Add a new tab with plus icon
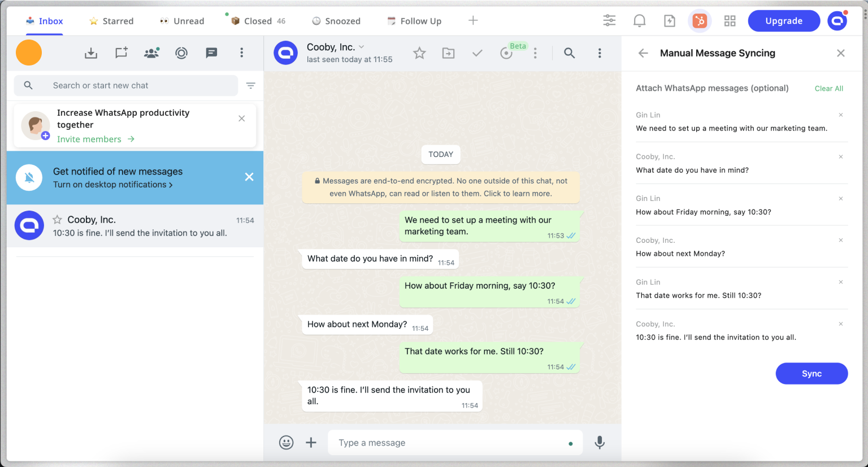The image size is (868, 467). tap(473, 20)
